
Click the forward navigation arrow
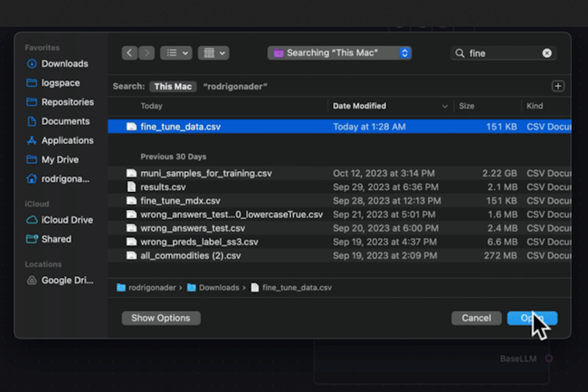(147, 53)
